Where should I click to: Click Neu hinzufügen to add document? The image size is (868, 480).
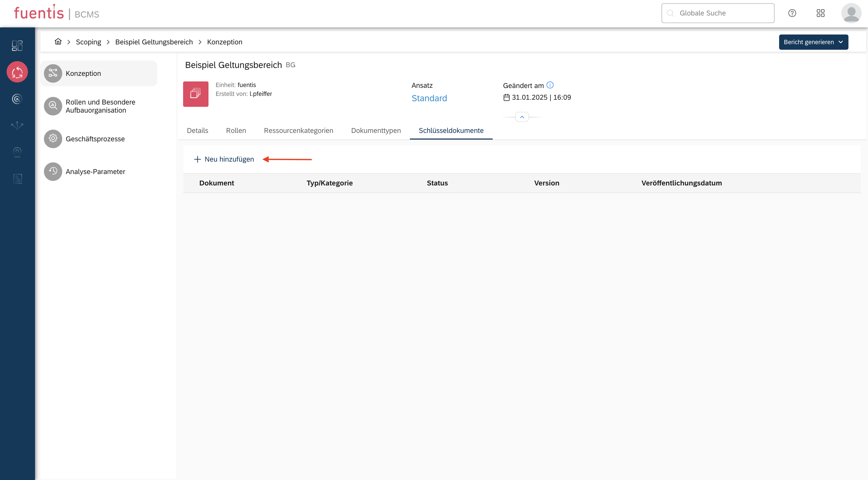224,159
